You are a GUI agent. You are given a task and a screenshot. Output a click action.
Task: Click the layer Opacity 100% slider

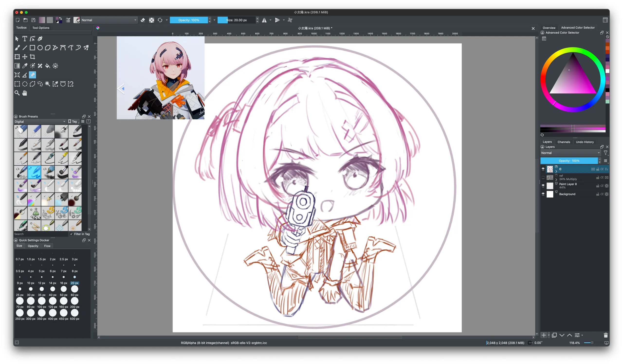click(x=569, y=161)
